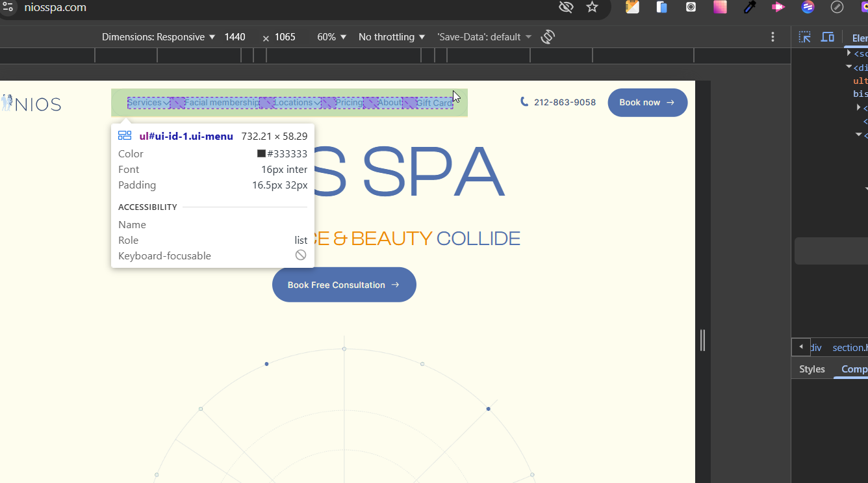Image resolution: width=868 pixels, height=483 pixels.
Task: Click the viewport resize handle on right edge
Action: (702, 340)
